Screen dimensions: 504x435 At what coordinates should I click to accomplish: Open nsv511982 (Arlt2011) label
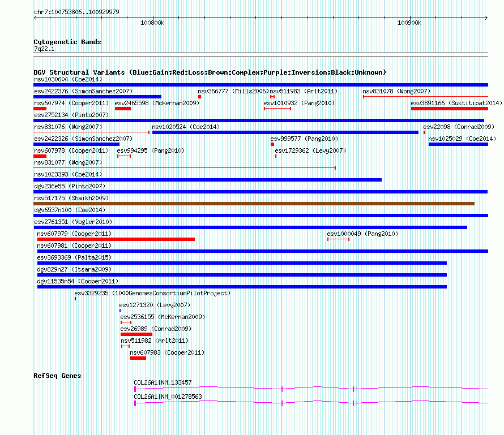coord(155,341)
